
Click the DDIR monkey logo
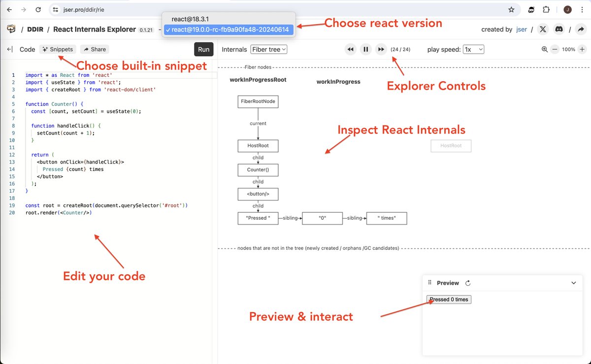(x=11, y=29)
